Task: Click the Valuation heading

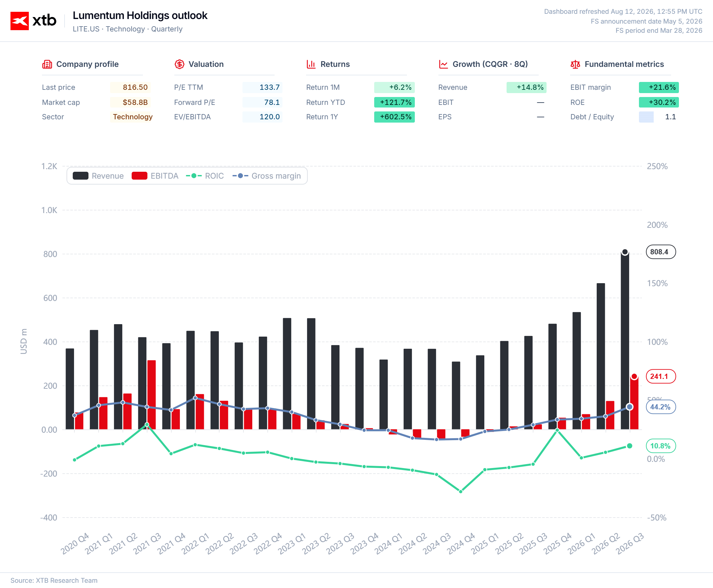Action: click(x=206, y=64)
